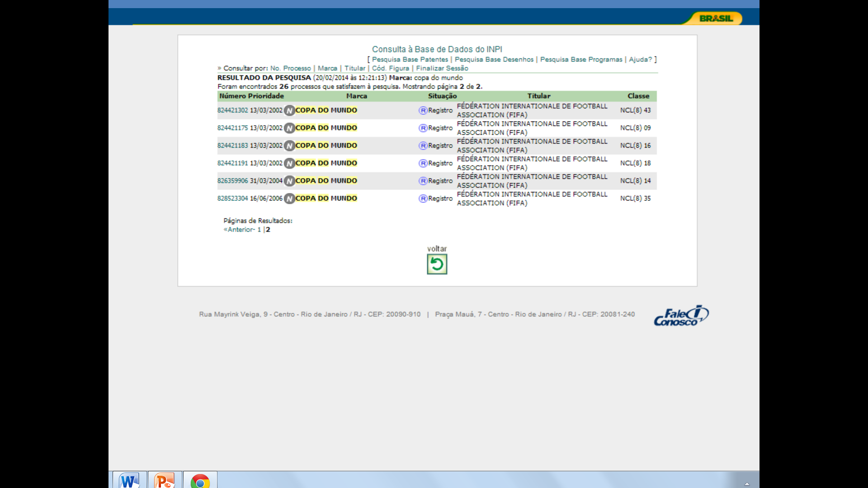The width and height of the screenshot is (868, 488).
Task: Click the R Registro icon in the NCL(8) 09 row
Action: point(423,128)
